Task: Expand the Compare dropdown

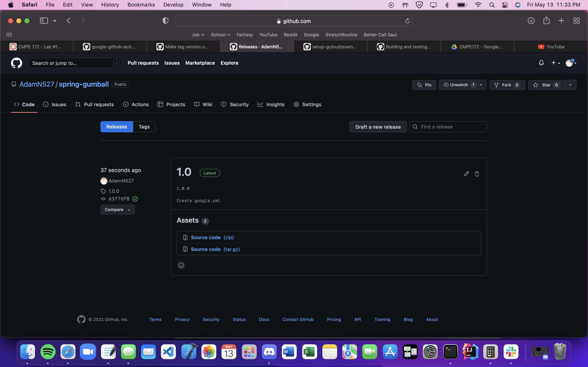Action: (117, 209)
